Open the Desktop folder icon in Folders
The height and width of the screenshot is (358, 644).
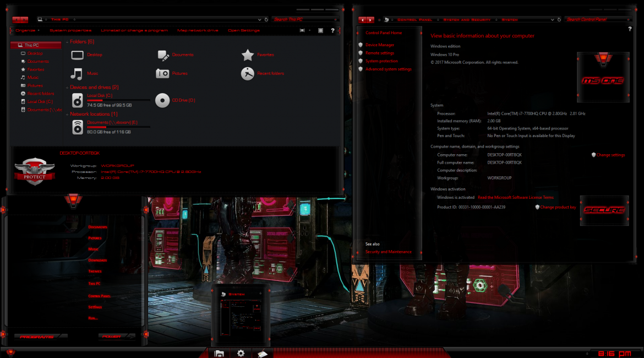(x=77, y=55)
